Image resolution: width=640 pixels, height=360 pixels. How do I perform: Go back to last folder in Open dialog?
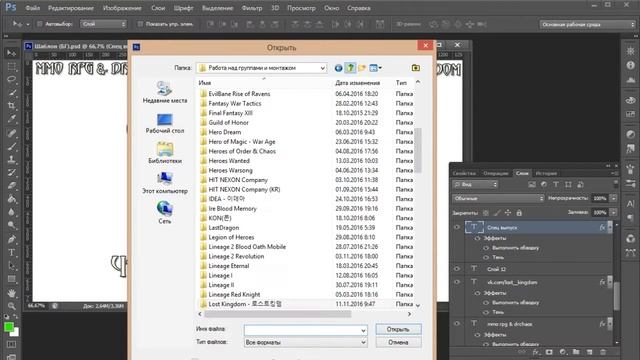[338, 68]
